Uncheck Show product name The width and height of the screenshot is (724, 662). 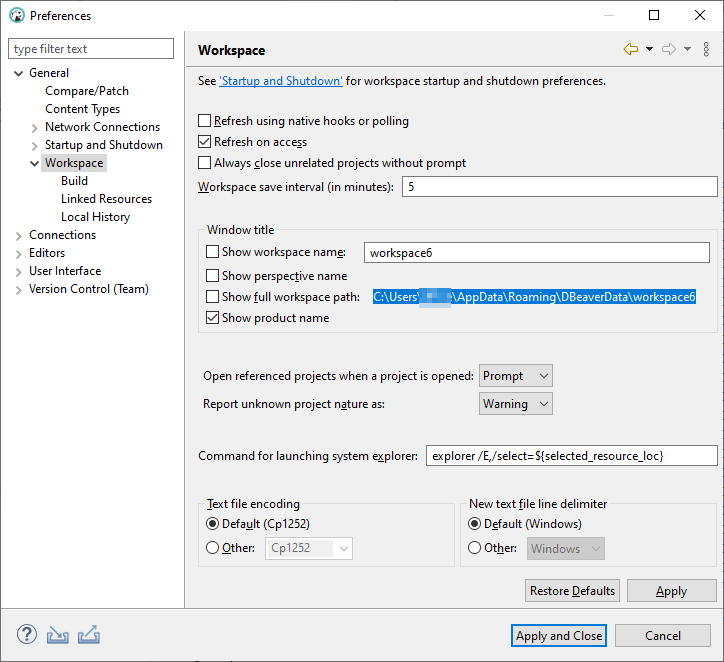click(212, 318)
